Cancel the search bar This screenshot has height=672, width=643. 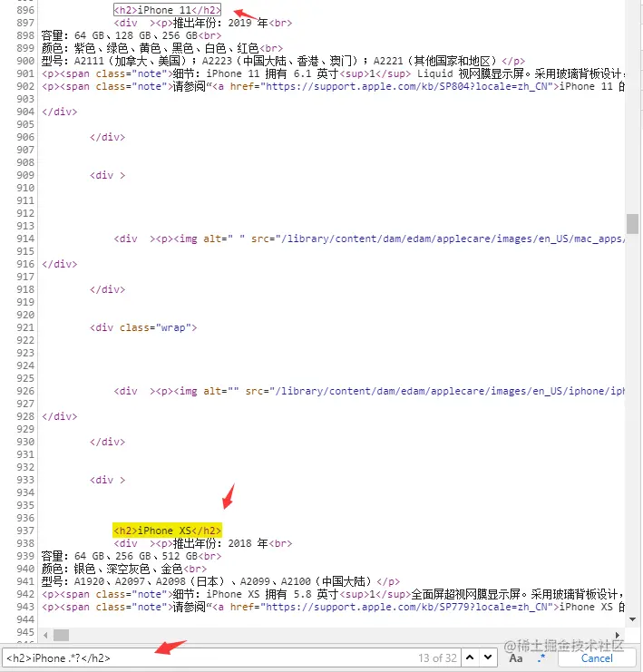tap(597, 658)
